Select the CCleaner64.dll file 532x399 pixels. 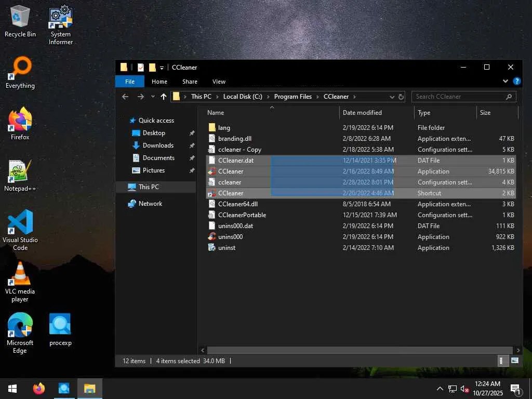click(x=361, y=204)
